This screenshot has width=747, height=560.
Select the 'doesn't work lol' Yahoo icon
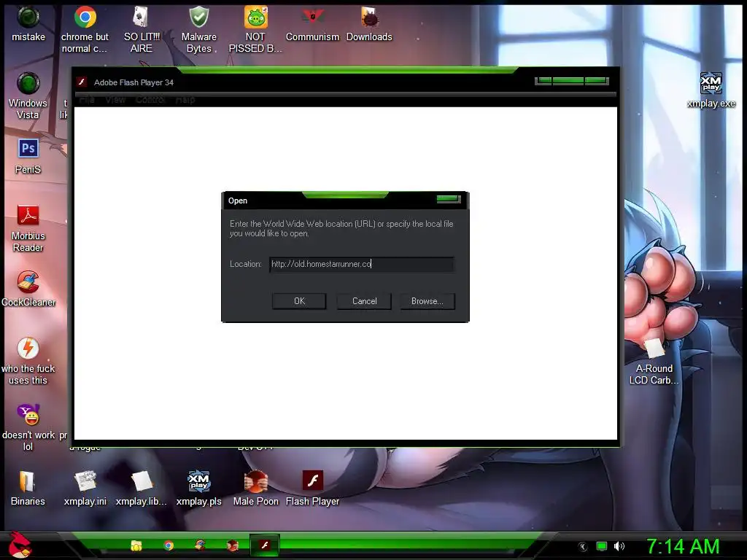click(x=28, y=427)
